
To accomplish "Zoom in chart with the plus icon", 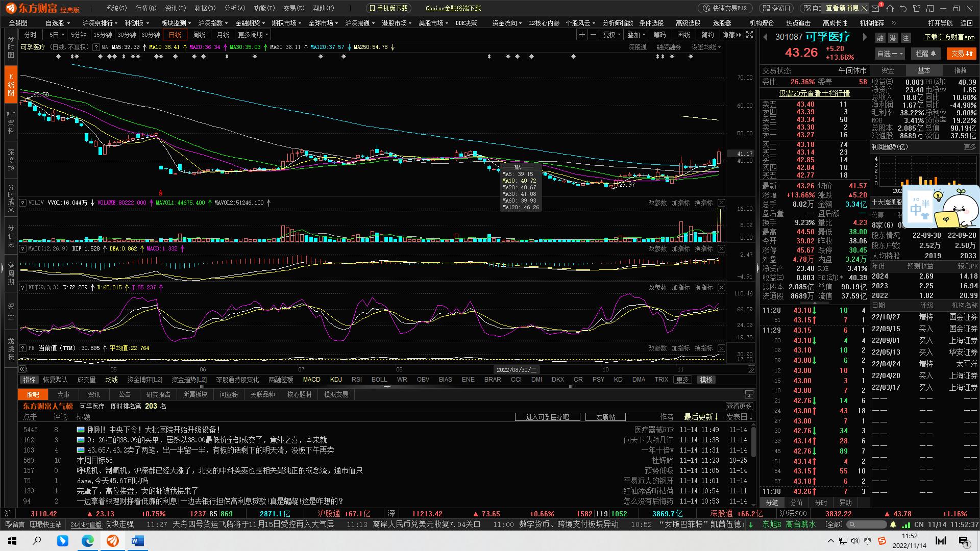I will coord(582,35).
